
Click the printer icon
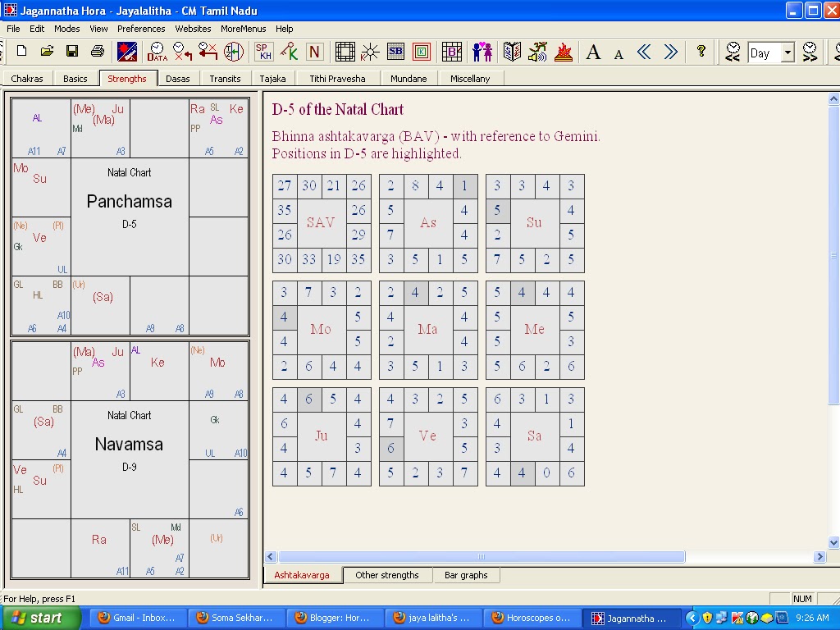pyautogui.click(x=97, y=52)
